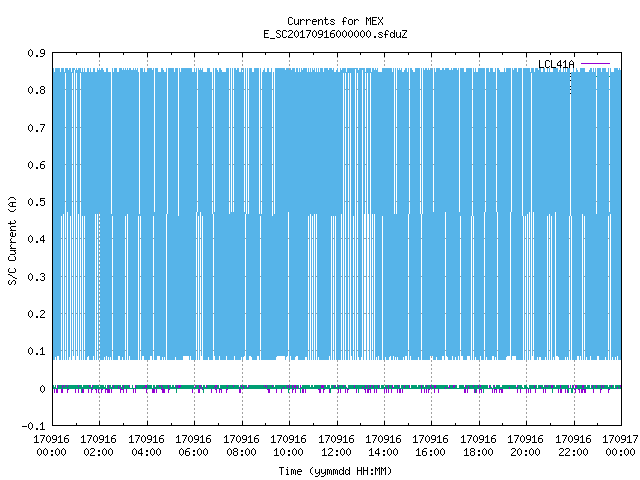Click the x-axis tick 170916 10:00

coord(288,446)
